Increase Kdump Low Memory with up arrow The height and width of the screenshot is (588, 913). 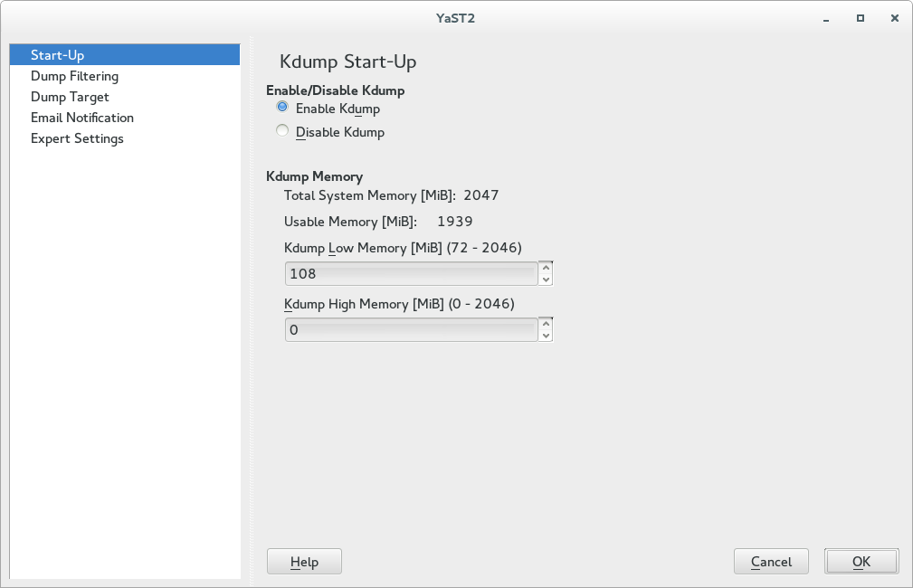click(x=545, y=268)
